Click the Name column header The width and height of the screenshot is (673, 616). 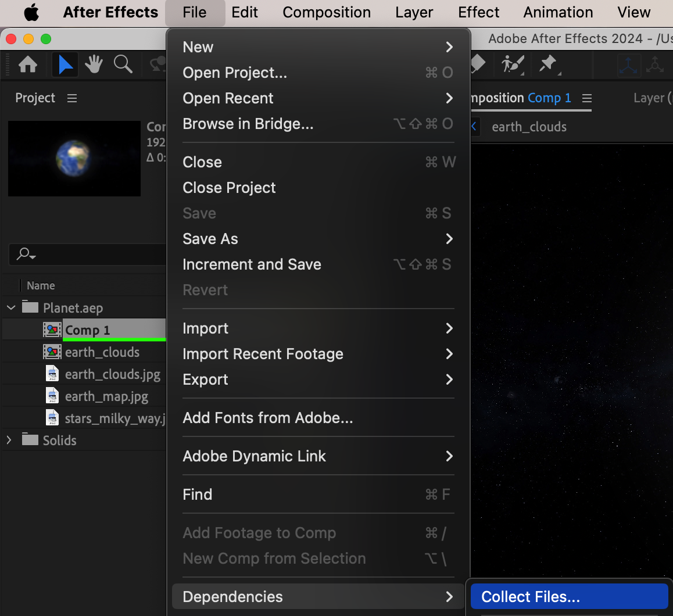pos(41,285)
